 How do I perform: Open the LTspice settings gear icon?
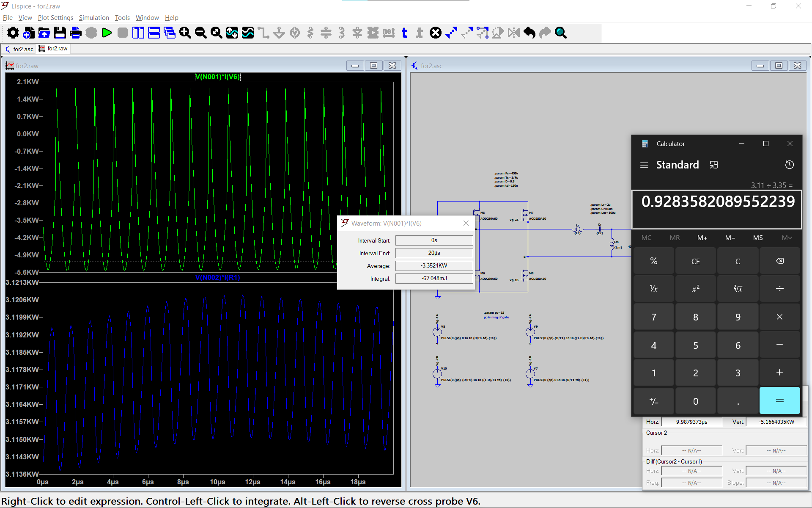pos(13,33)
